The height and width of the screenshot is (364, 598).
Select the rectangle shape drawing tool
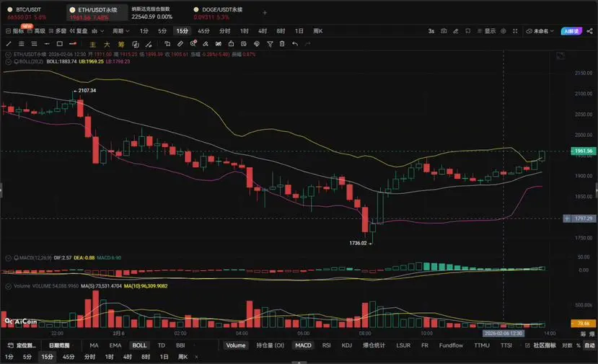(59, 44)
